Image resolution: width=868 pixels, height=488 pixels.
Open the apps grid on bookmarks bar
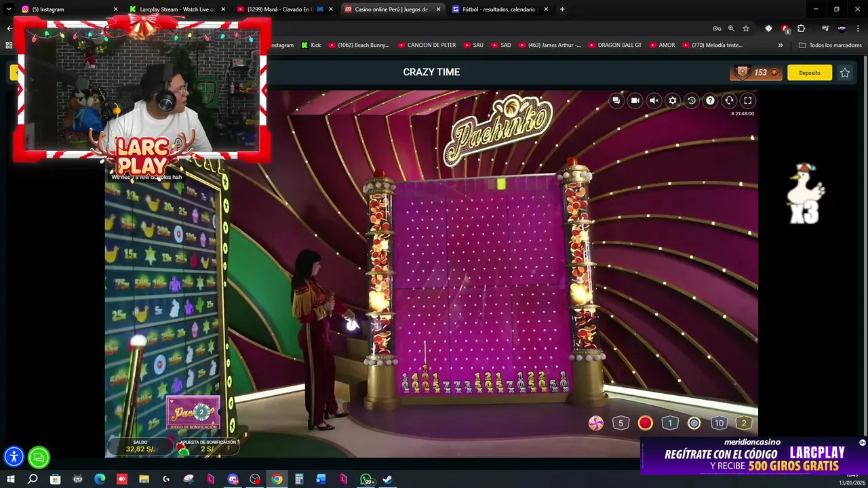9,45
